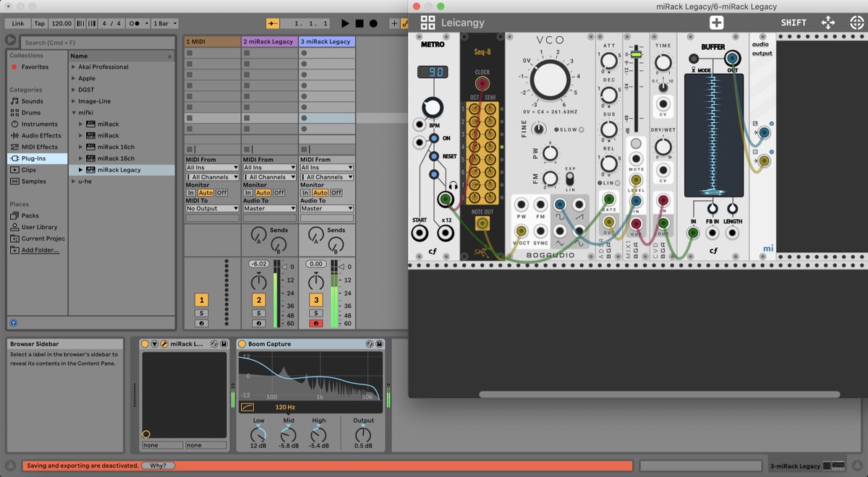Click the Stop button in Live transport
This screenshot has height=477, width=868.
click(360, 23)
